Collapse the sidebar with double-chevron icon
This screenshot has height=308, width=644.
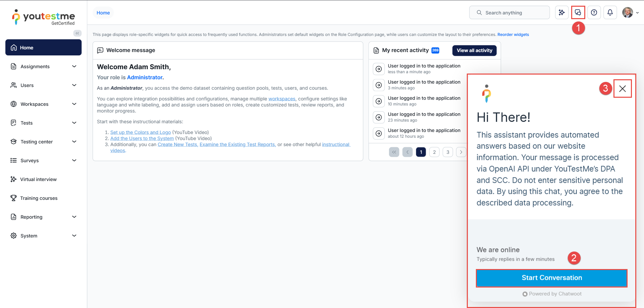(x=77, y=33)
